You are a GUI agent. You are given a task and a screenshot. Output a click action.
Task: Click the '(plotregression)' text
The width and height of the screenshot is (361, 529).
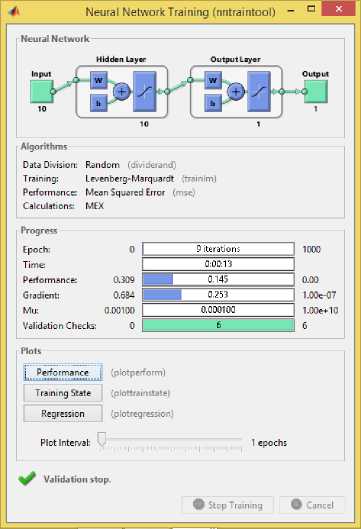142,414
